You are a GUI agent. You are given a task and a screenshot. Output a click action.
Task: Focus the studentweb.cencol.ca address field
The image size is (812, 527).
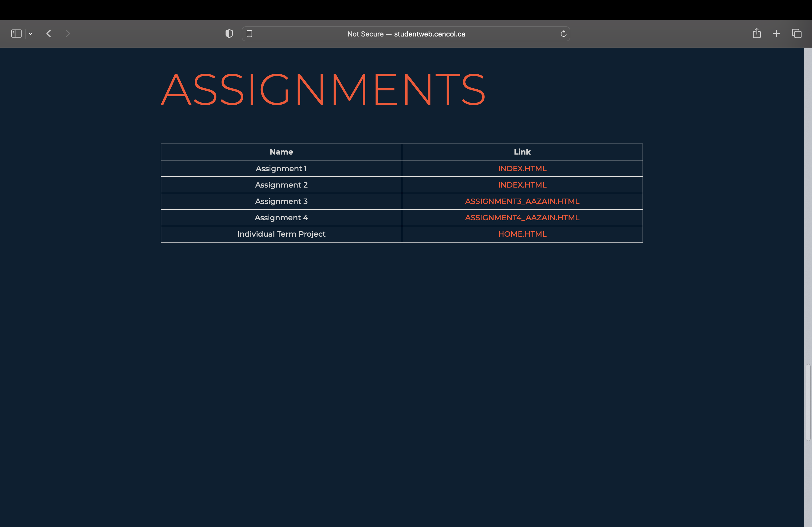(406, 34)
